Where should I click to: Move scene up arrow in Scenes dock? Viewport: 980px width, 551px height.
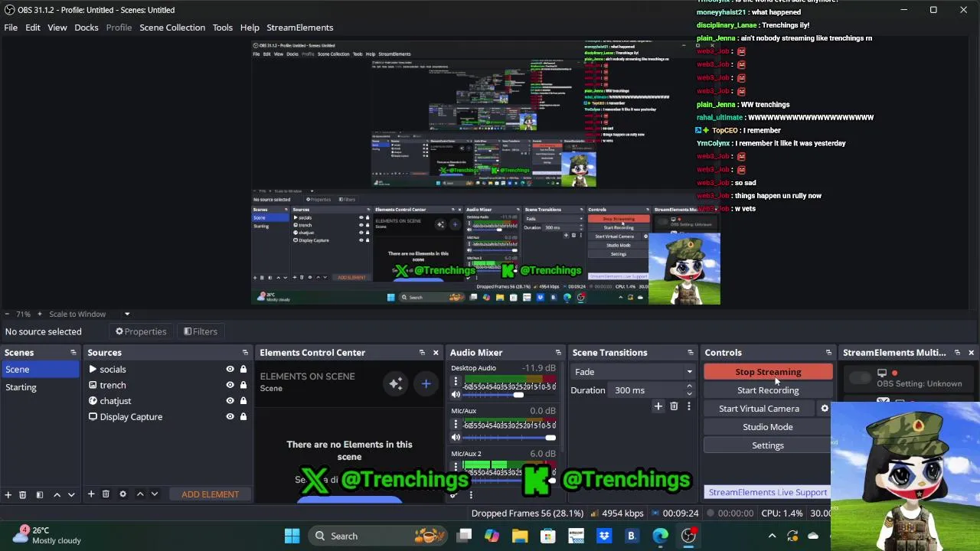pyautogui.click(x=57, y=494)
